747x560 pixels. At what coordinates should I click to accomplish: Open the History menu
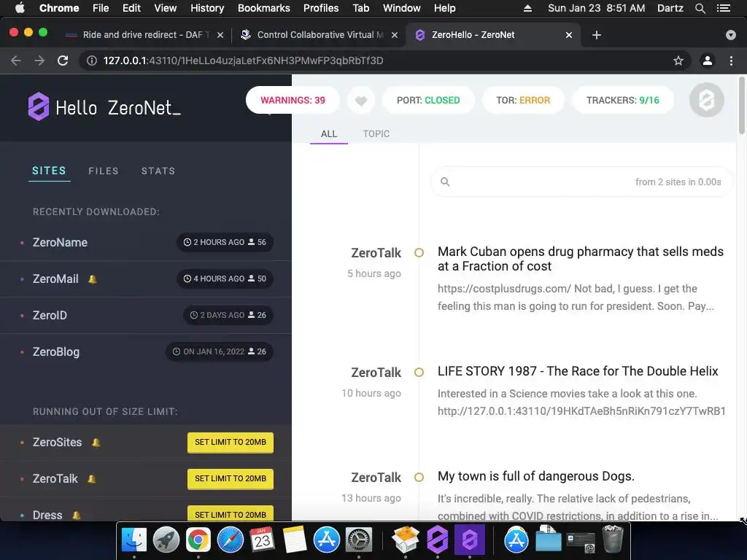click(x=206, y=8)
